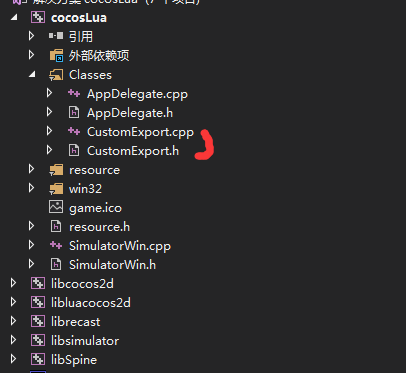Expand the resource filter folder

point(31,169)
